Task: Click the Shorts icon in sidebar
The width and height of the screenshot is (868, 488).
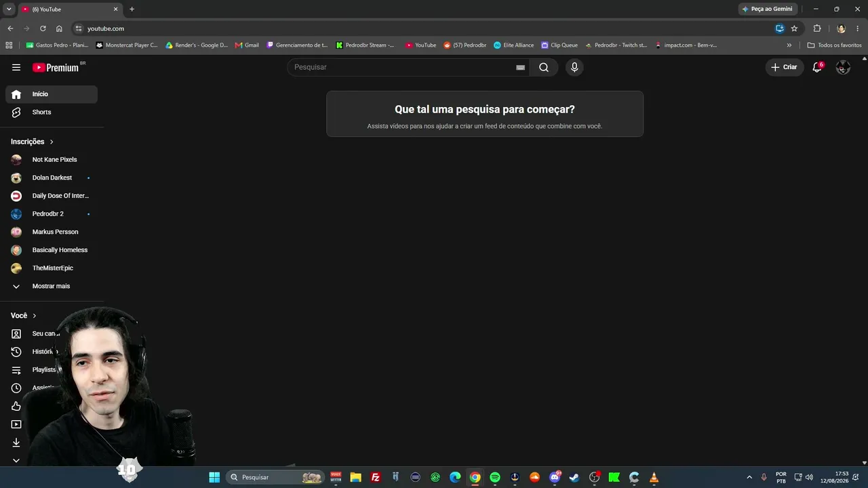Action: [16, 112]
